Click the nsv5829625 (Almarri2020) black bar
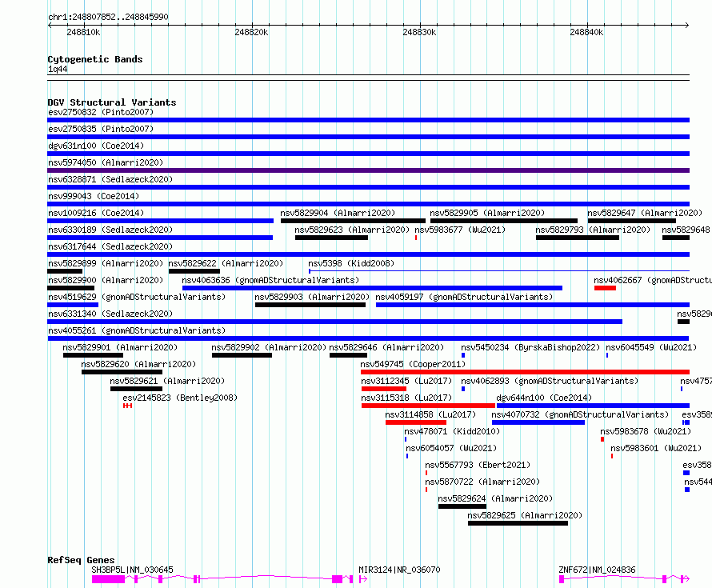712x588 pixels. coord(518,523)
